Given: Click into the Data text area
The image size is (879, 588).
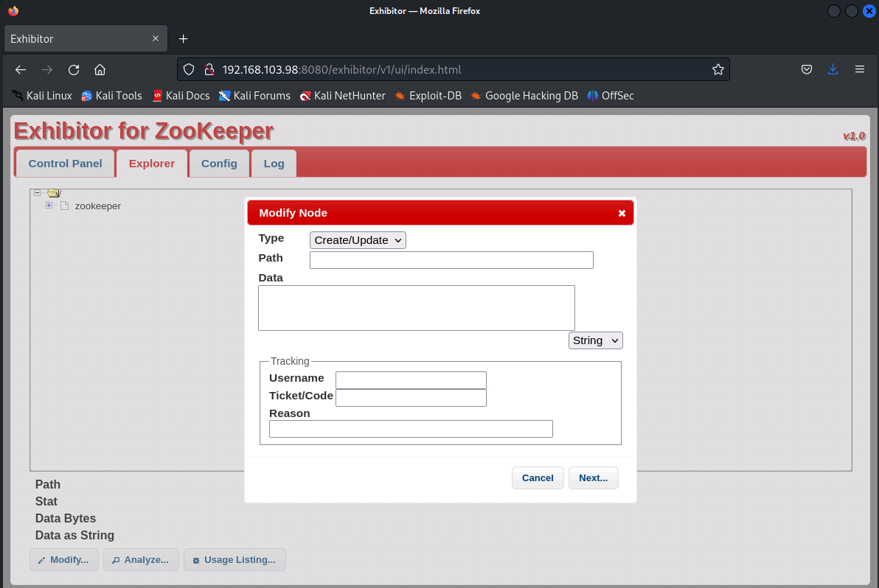Looking at the screenshot, I should [417, 308].
